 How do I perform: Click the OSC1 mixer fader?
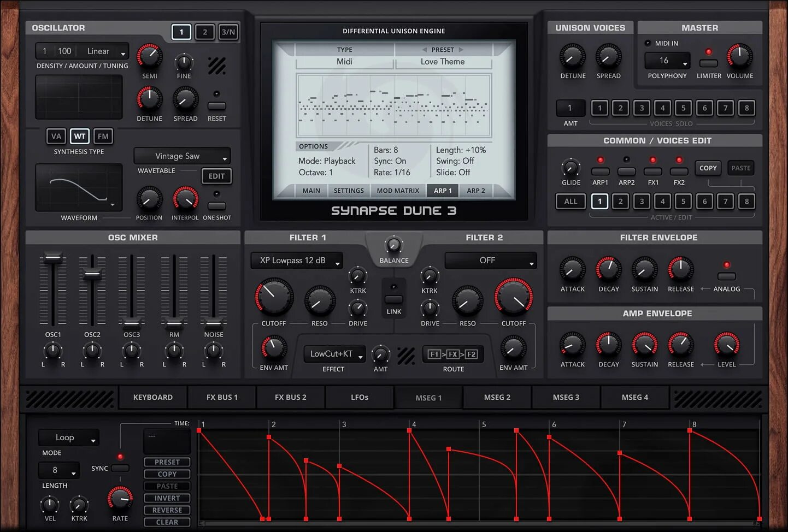pos(53,258)
